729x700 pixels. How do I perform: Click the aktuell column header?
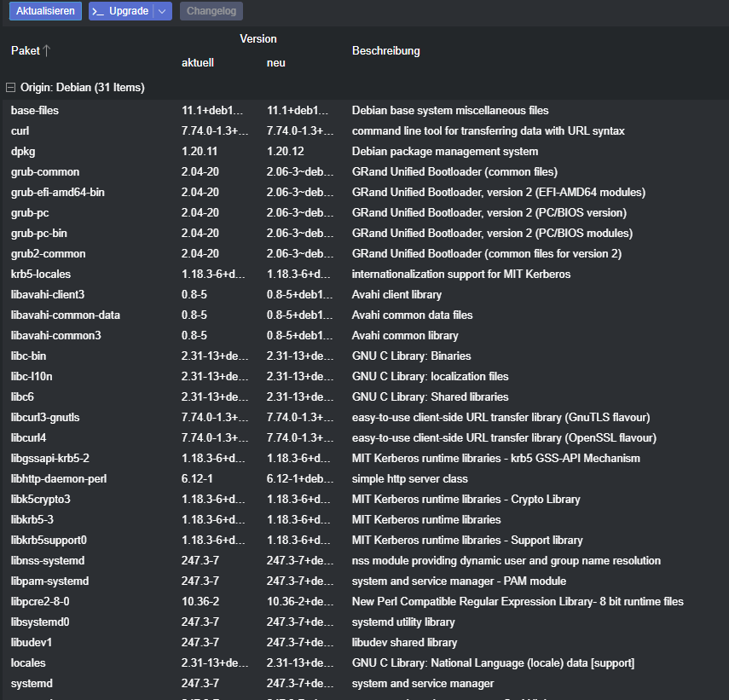[x=198, y=63]
